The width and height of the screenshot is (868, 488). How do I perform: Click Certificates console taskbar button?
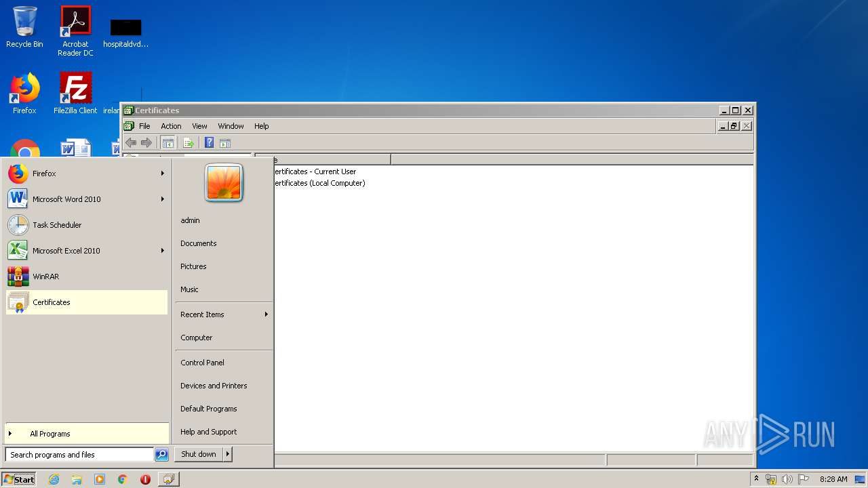click(168, 479)
